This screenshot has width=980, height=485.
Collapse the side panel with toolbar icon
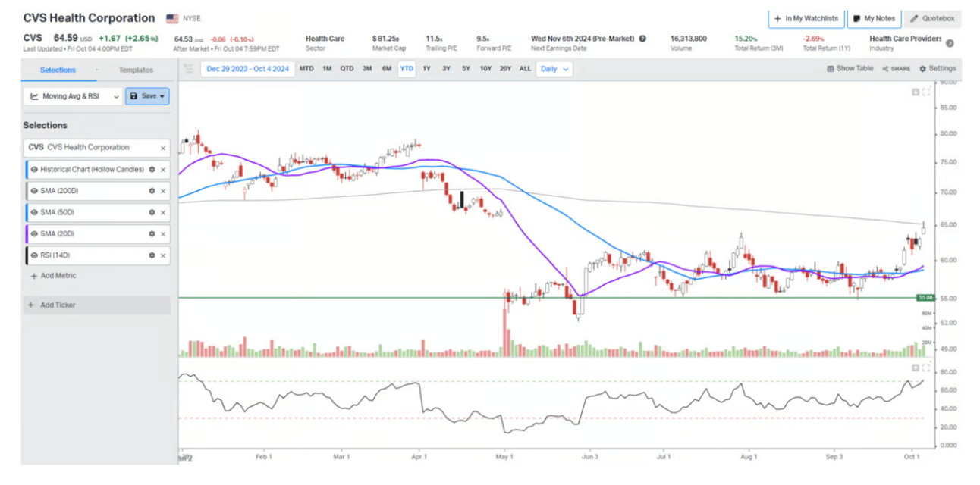(x=189, y=69)
